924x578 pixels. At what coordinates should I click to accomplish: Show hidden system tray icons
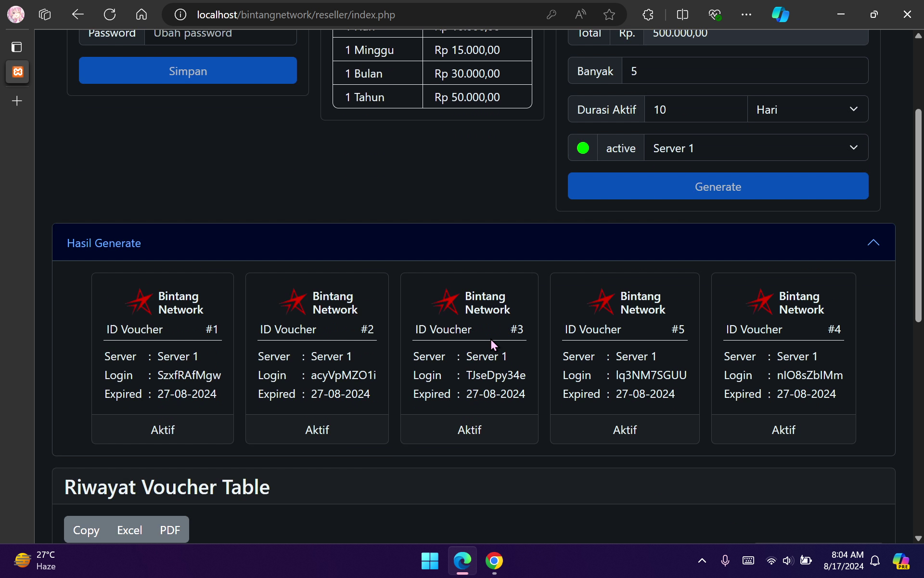(x=702, y=560)
